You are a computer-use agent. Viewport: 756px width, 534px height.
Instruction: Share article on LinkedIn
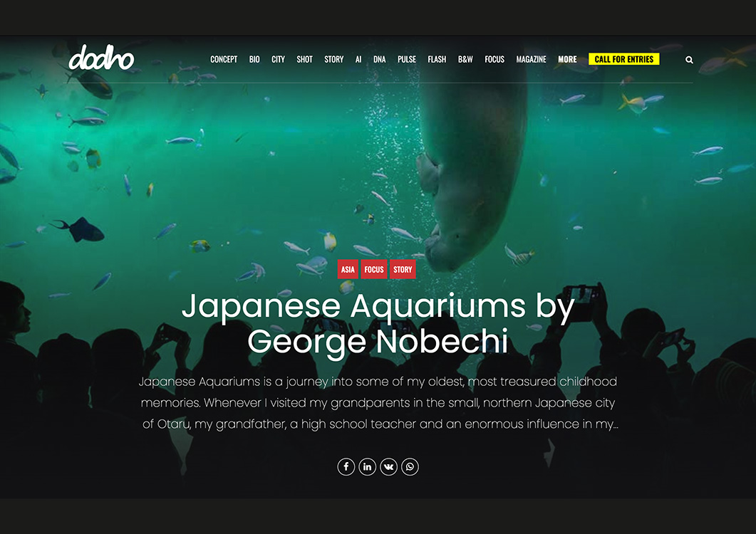pyautogui.click(x=368, y=466)
